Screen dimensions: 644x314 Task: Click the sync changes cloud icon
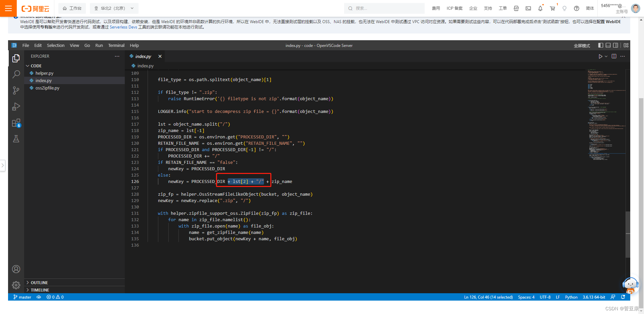39,297
